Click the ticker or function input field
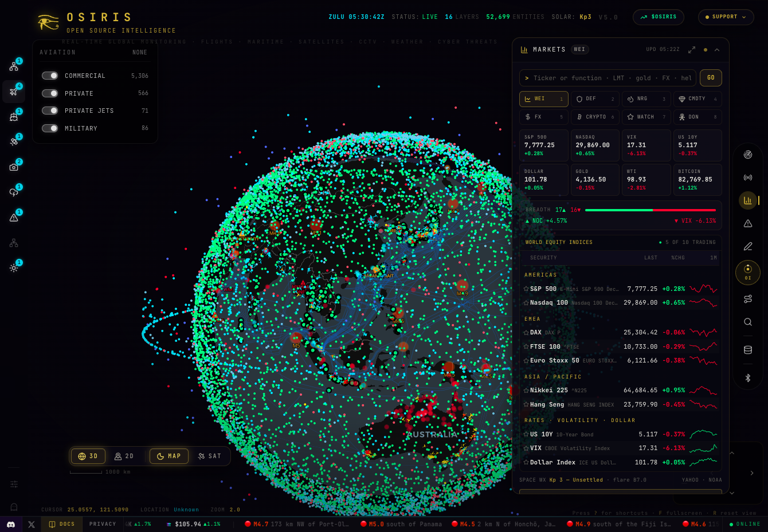This screenshot has width=768, height=532. click(x=608, y=78)
